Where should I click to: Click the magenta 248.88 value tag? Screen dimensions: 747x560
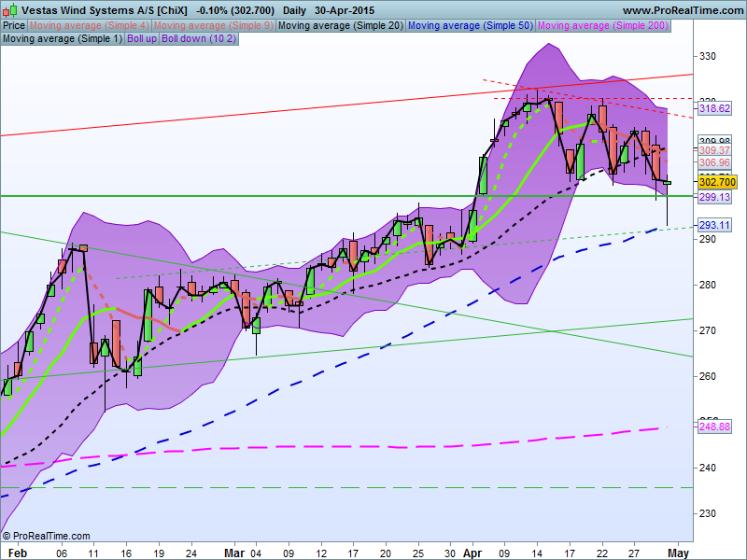click(x=714, y=427)
